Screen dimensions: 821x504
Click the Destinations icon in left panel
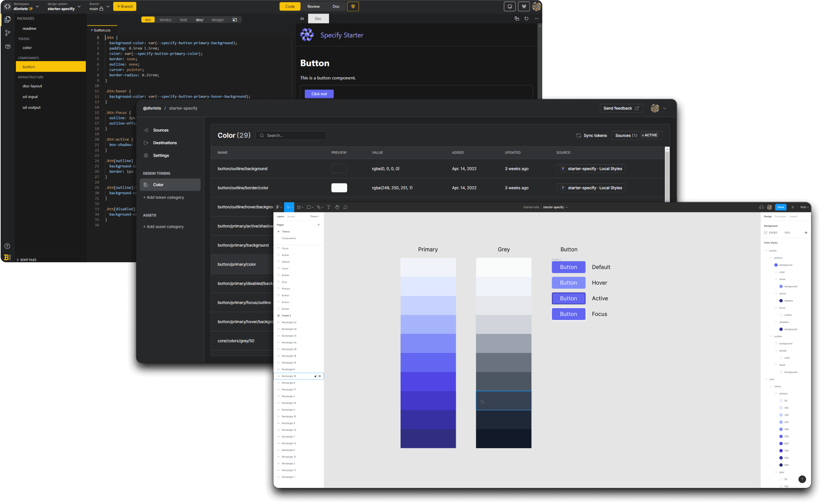pyautogui.click(x=146, y=142)
